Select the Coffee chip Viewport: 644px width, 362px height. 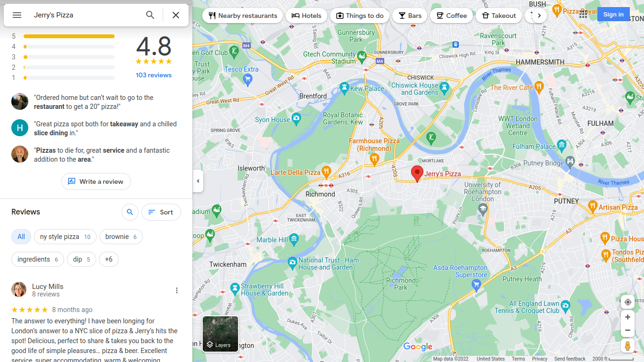tap(451, 16)
